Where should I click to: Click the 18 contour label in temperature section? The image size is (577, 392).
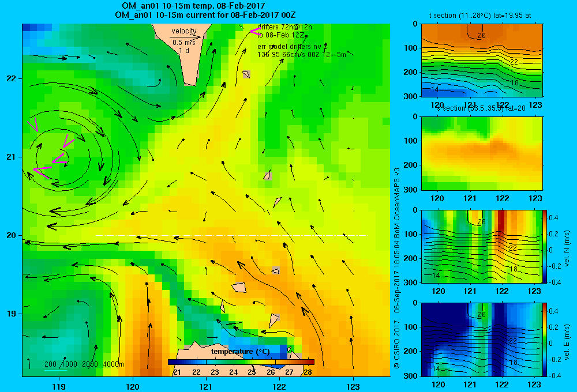pos(515,83)
